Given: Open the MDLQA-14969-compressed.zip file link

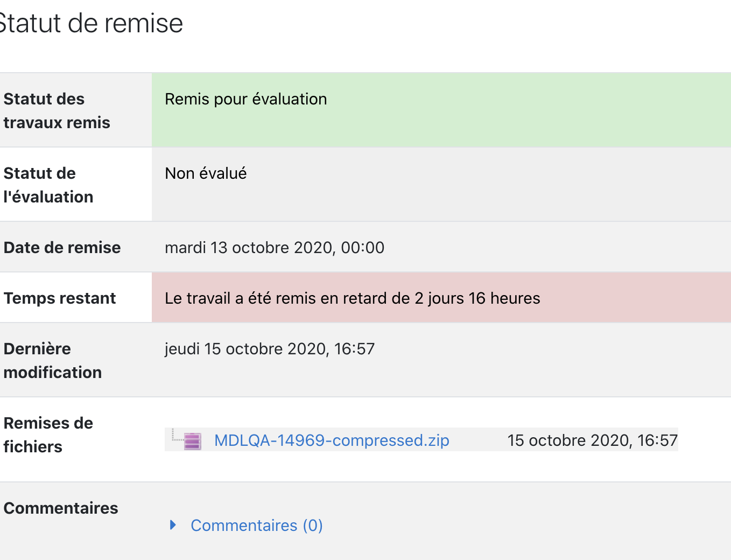Looking at the screenshot, I should [x=332, y=440].
